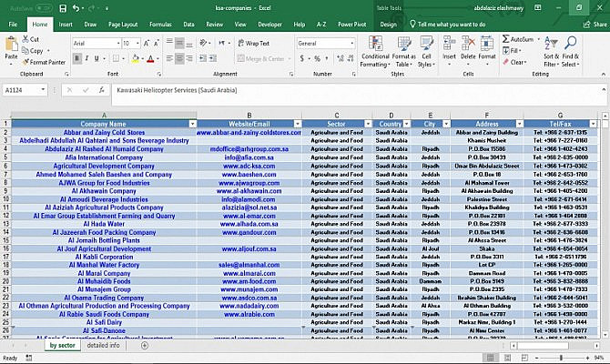This screenshot has height=364, width=610.
Task: Open Sort & Filter menu
Action: point(551,51)
